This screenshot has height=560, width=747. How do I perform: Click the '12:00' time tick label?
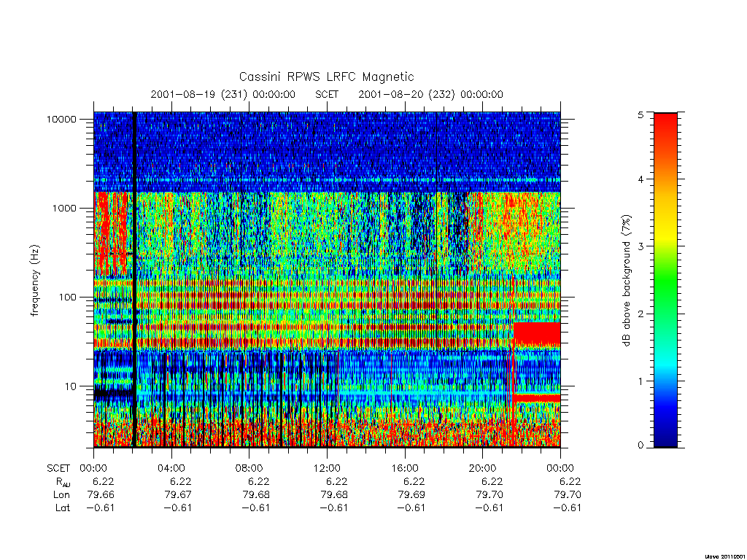pyautogui.click(x=327, y=468)
